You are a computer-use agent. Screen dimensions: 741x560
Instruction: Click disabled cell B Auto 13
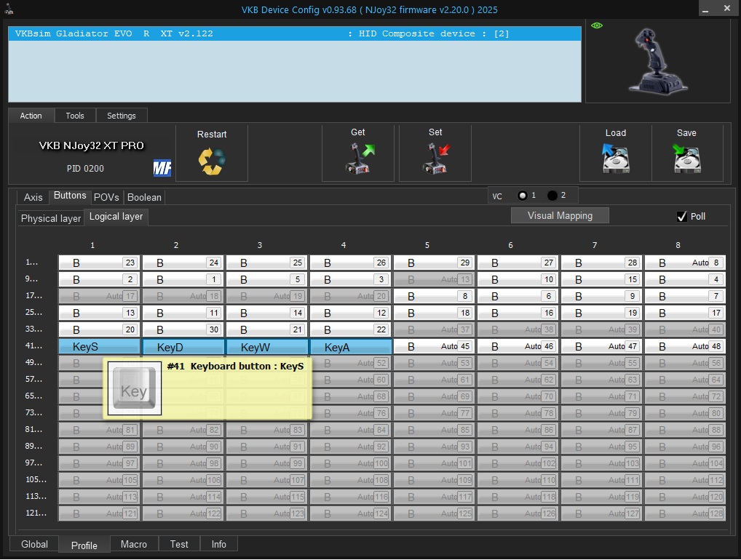click(x=435, y=279)
